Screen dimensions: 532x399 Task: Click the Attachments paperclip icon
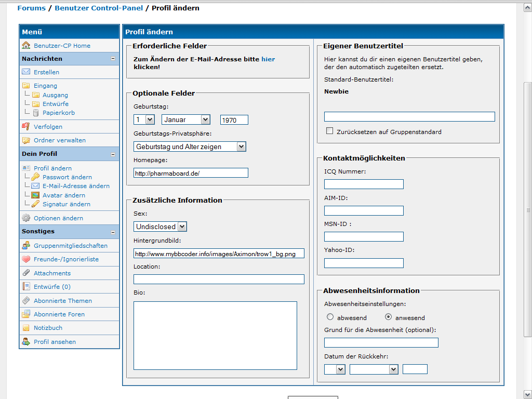(26, 273)
